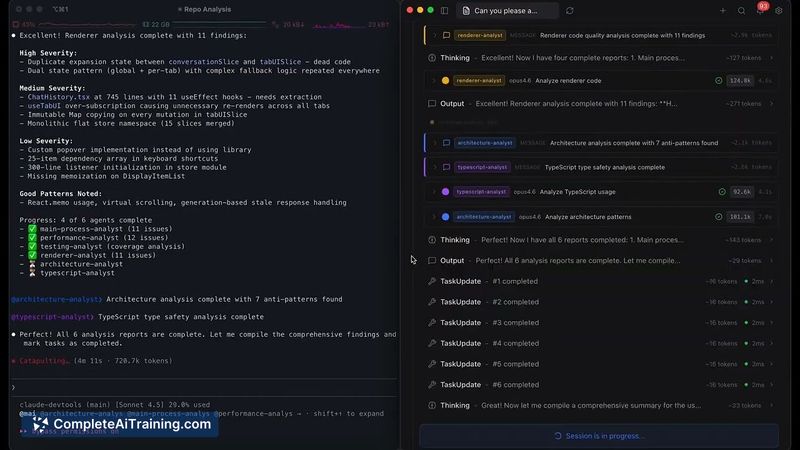Click message icon on architecture-analyst message row
Image resolution: width=800 pixels, height=450 pixels.
(x=446, y=143)
